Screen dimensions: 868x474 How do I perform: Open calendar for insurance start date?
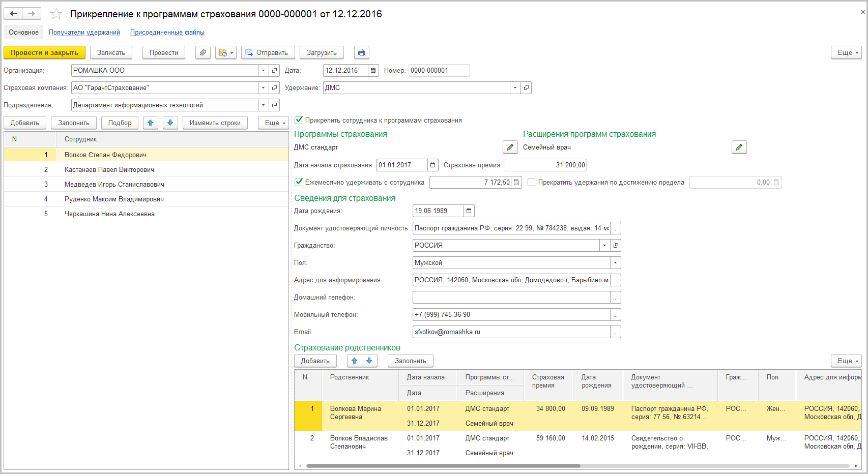click(432, 165)
